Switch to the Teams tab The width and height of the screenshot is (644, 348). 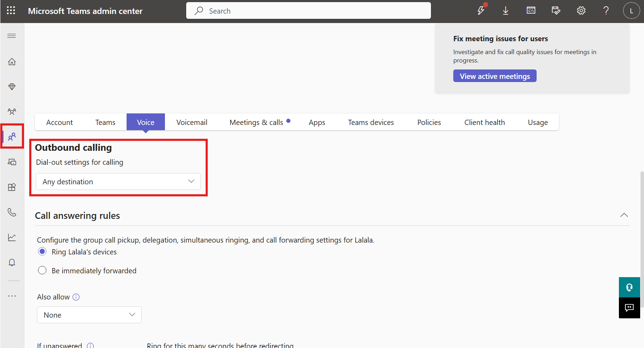105,122
